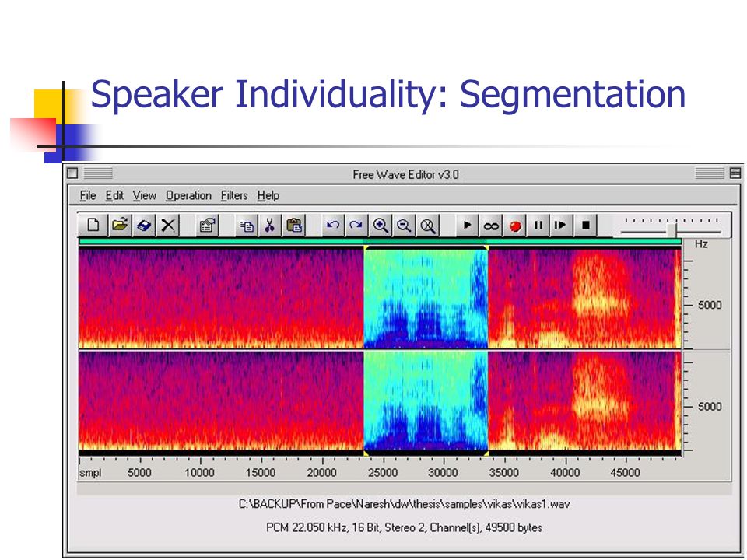Start recording with the red button
Viewport: 747px width, 560px height.
514,225
